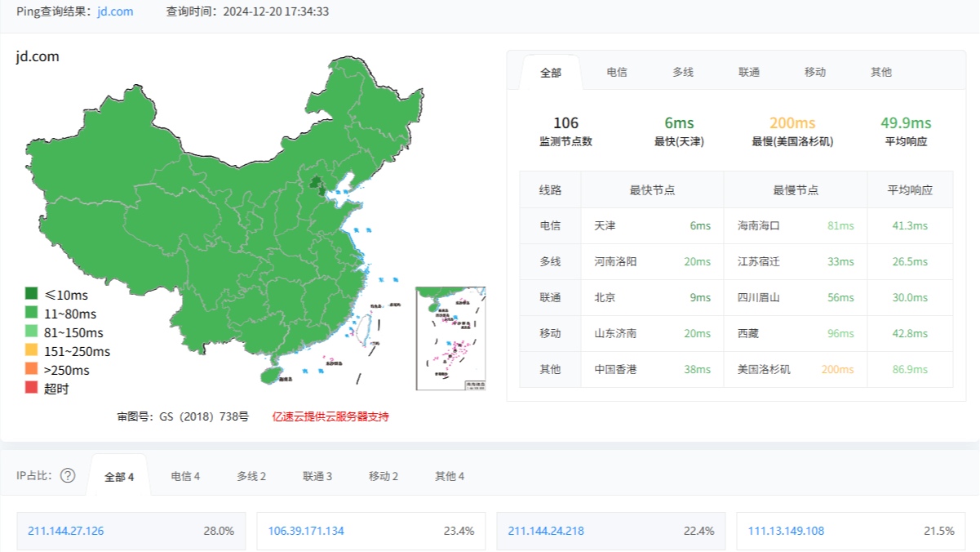980x552 pixels.
Task: Switch to the 联通 tab
Action: tap(749, 71)
